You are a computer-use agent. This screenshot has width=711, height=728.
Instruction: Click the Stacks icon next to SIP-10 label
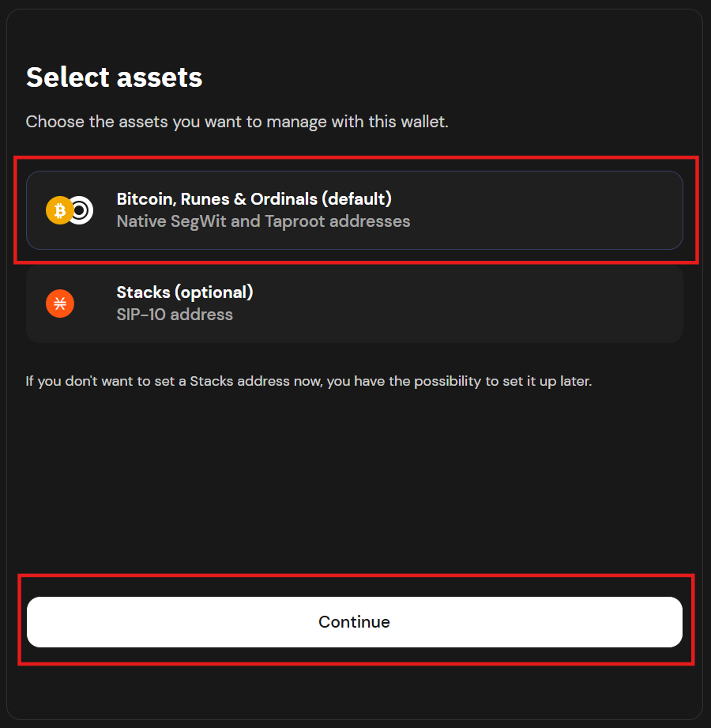[59, 304]
